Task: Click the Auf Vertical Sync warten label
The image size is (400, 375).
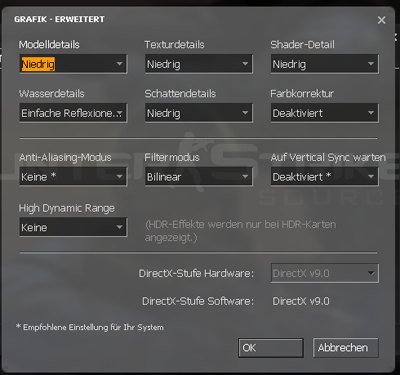Action: (328, 157)
